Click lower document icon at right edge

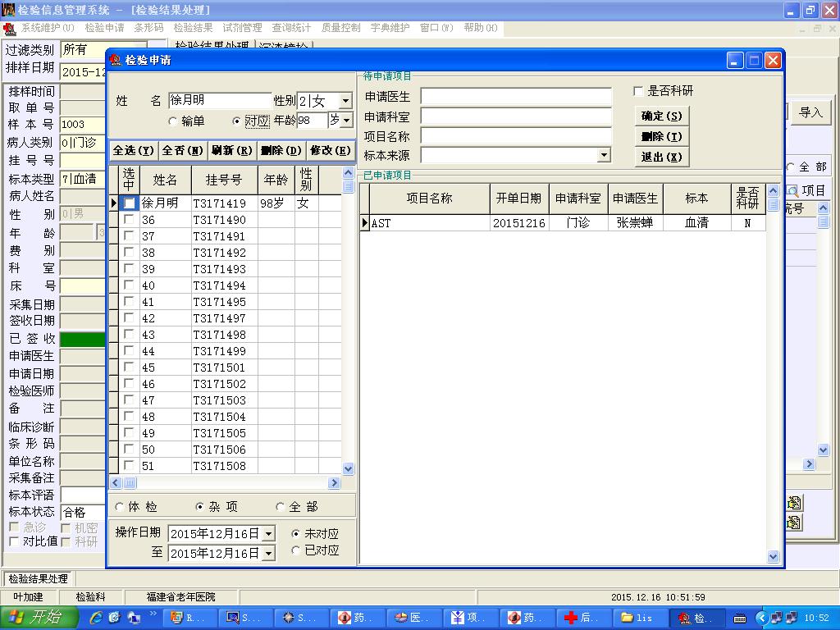click(x=794, y=522)
